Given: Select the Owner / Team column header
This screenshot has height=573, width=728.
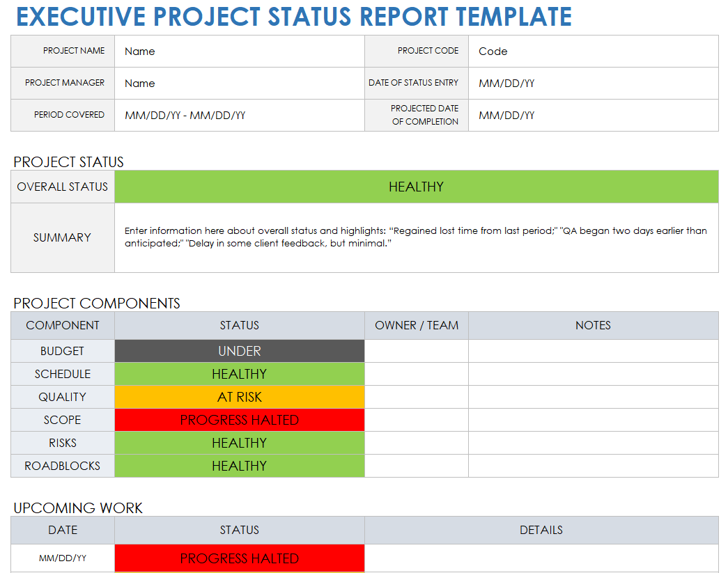Looking at the screenshot, I should 416,325.
